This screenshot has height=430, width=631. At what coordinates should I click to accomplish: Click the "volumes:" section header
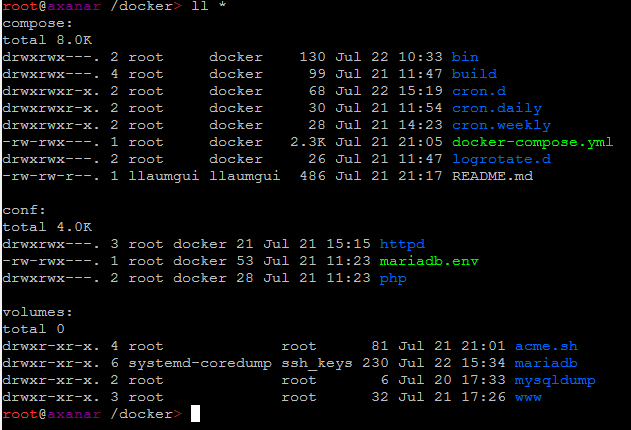tap(38, 312)
